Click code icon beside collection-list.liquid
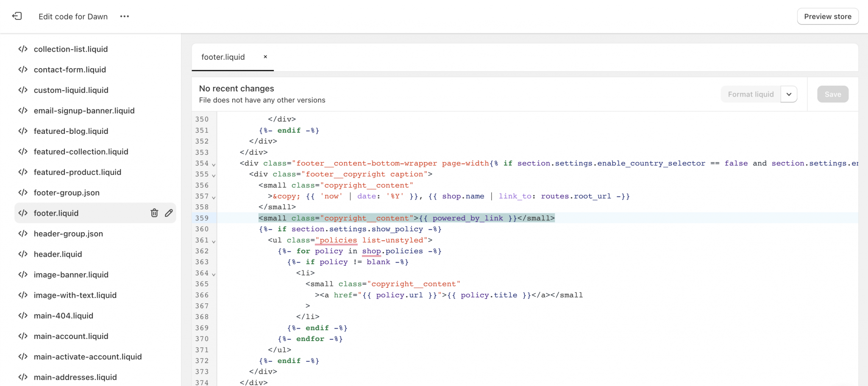The image size is (868, 386). 23,49
